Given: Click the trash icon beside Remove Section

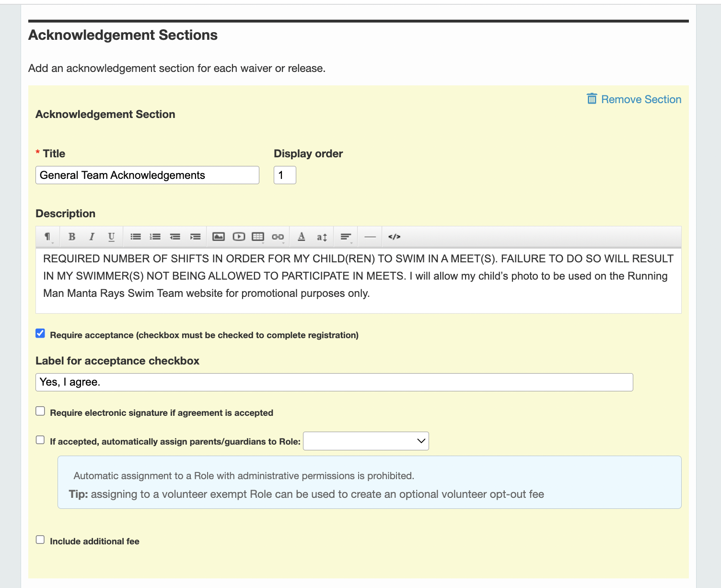Looking at the screenshot, I should point(591,99).
